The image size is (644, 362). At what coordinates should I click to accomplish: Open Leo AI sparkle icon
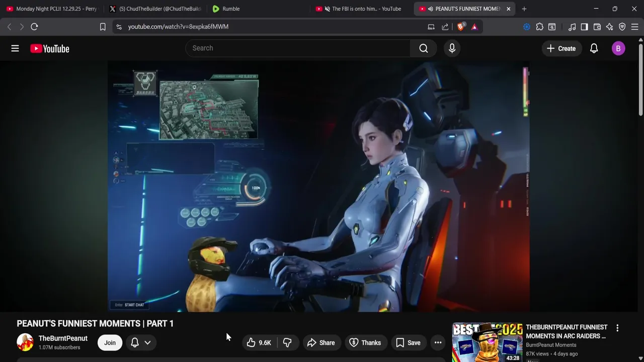(610, 27)
